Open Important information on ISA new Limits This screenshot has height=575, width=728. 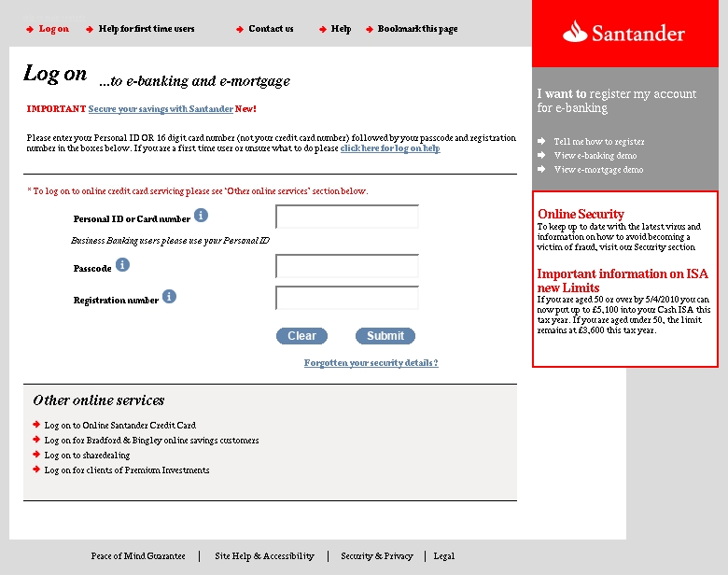[623, 281]
